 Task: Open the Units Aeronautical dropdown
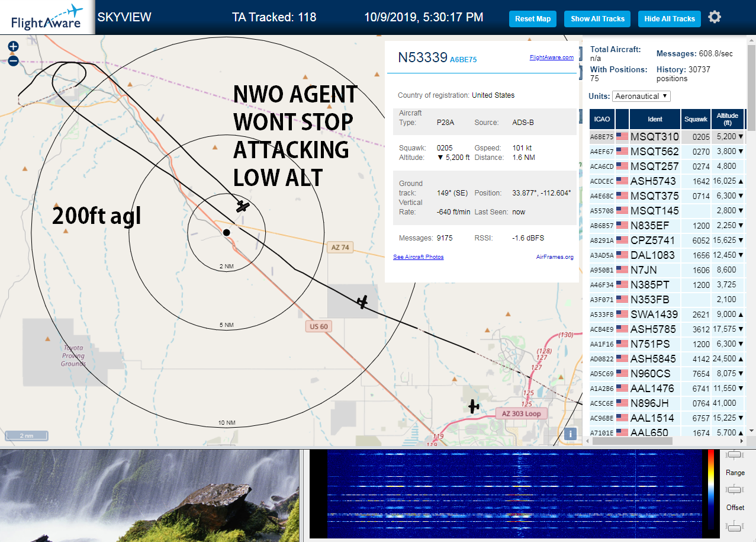point(642,96)
